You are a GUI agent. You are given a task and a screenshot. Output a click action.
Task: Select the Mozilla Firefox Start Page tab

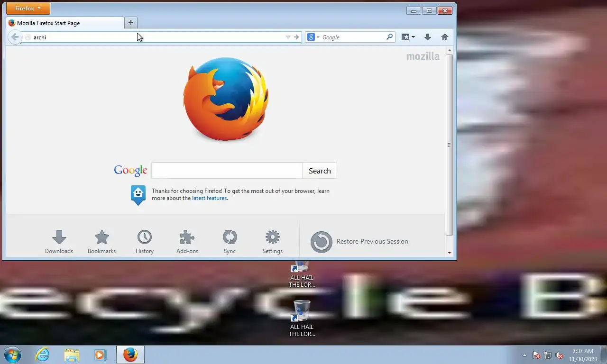coord(65,23)
